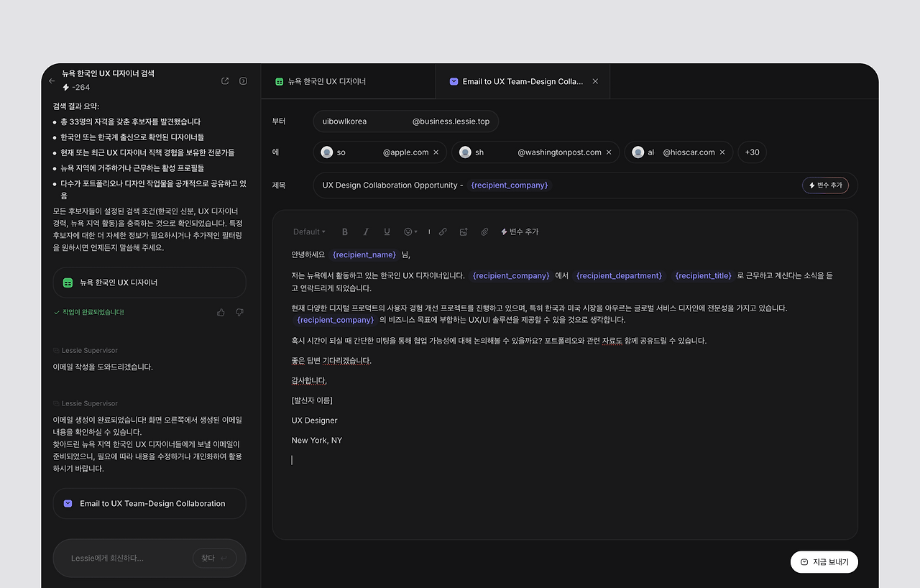
Task: Open the emoji picker in the toolbar
Action: [x=408, y=231]
